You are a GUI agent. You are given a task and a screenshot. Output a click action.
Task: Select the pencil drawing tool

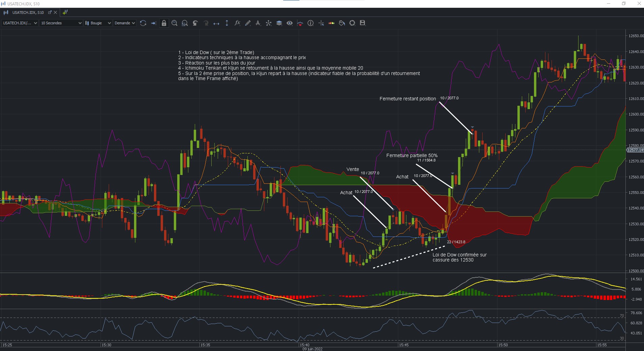pos(248,23)
